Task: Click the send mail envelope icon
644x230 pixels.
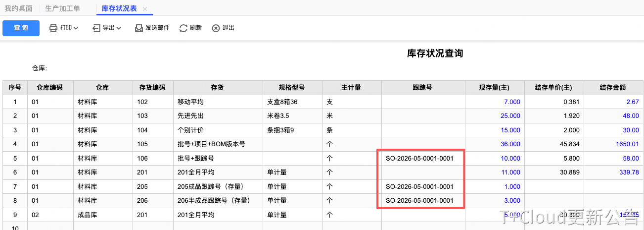Action: pos(139,28)
